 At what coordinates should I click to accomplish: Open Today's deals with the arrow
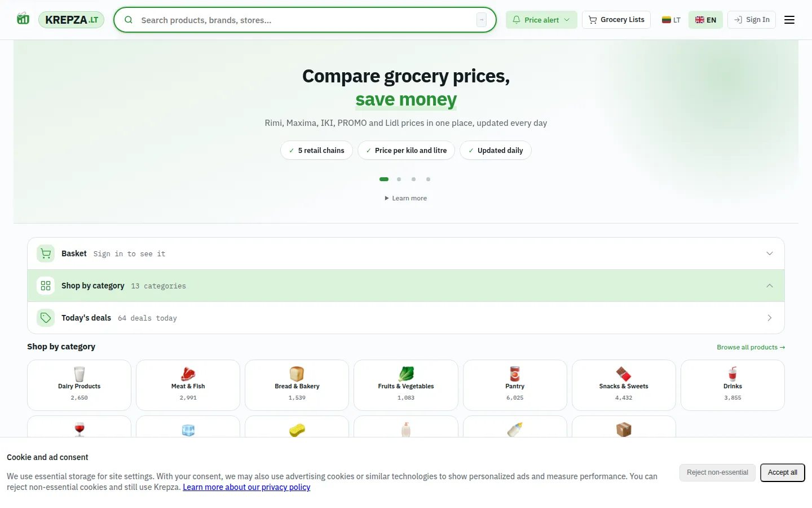770,318
